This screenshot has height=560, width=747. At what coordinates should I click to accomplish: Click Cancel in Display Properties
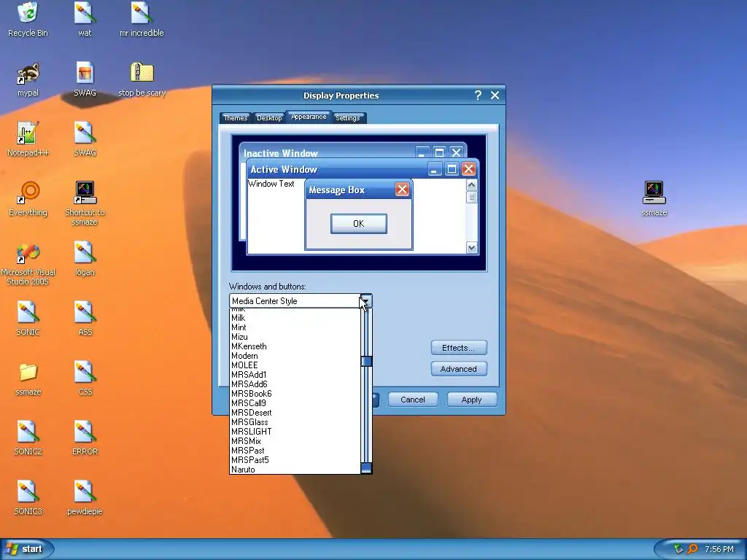coord(413,400)
